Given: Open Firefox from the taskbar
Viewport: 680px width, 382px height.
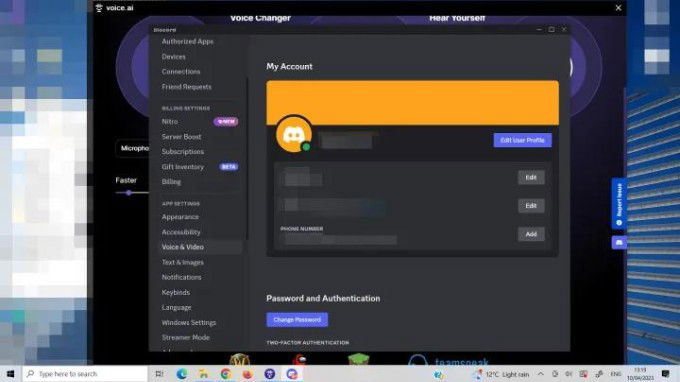Looking at the screenshot, I should tap(248, 374).
